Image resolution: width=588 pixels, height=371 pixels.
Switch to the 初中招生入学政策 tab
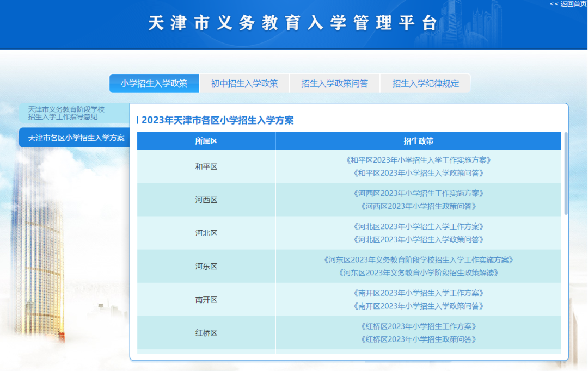(x=244, y=83)
